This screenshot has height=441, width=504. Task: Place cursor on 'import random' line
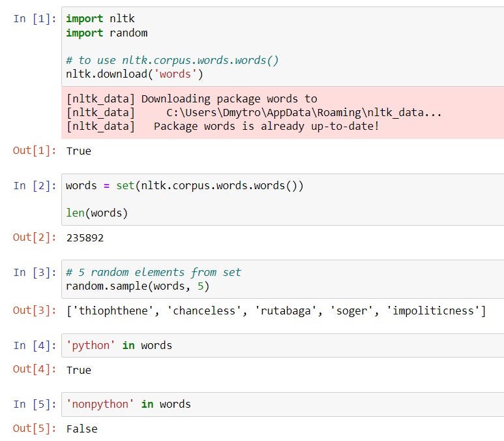tap(106, 33)
